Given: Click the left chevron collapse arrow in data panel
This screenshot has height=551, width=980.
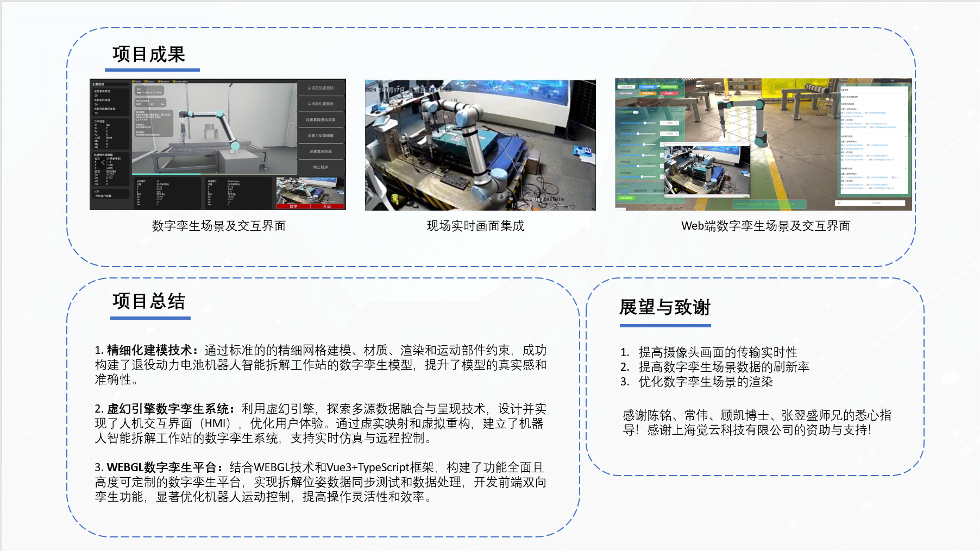Looking at the screenshot, I should (103, 162).
